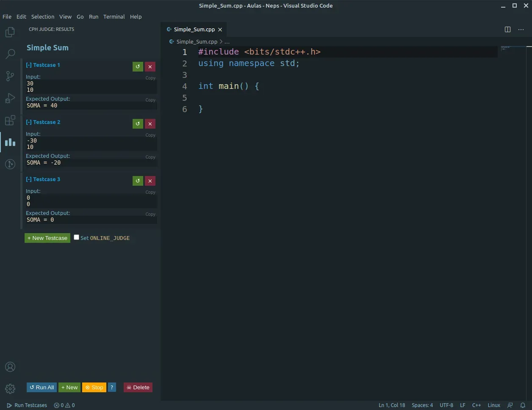Copy Testcase 2 input
The image size is (532, 410).
pos(150,135)
